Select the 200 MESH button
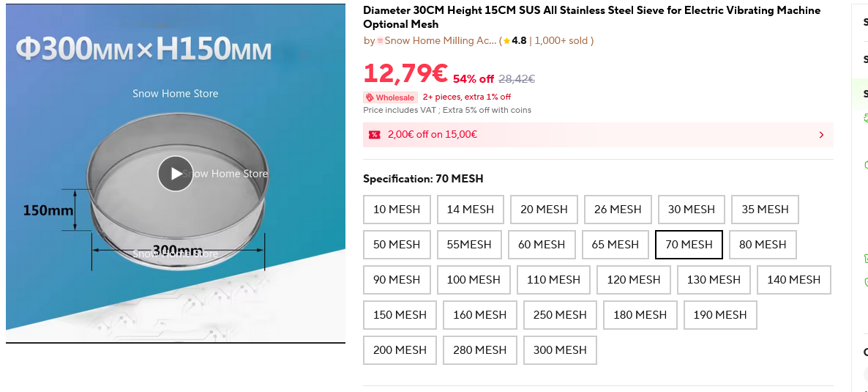The image size is (868, 392). tap(400, 350)
